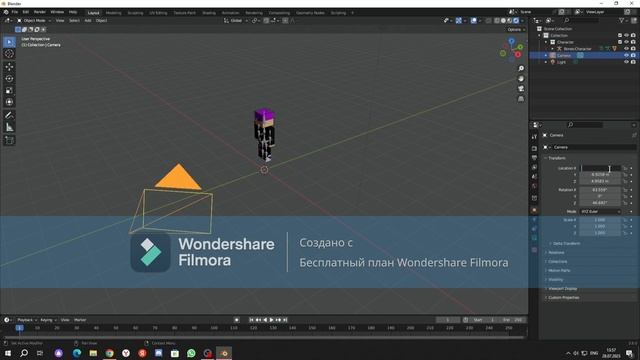640x360 pixels.
Task: Disable render camera icon for Camera row
Action: point(633,55)
